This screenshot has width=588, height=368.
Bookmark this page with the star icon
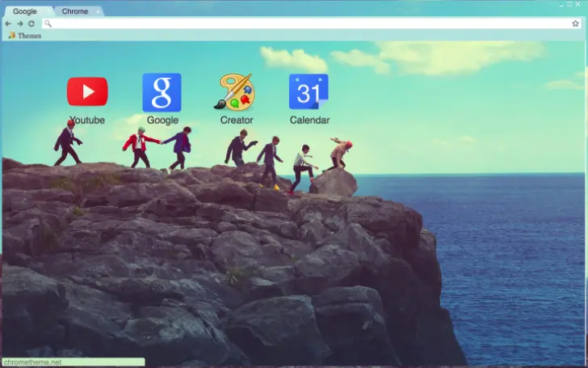[575, 23]
